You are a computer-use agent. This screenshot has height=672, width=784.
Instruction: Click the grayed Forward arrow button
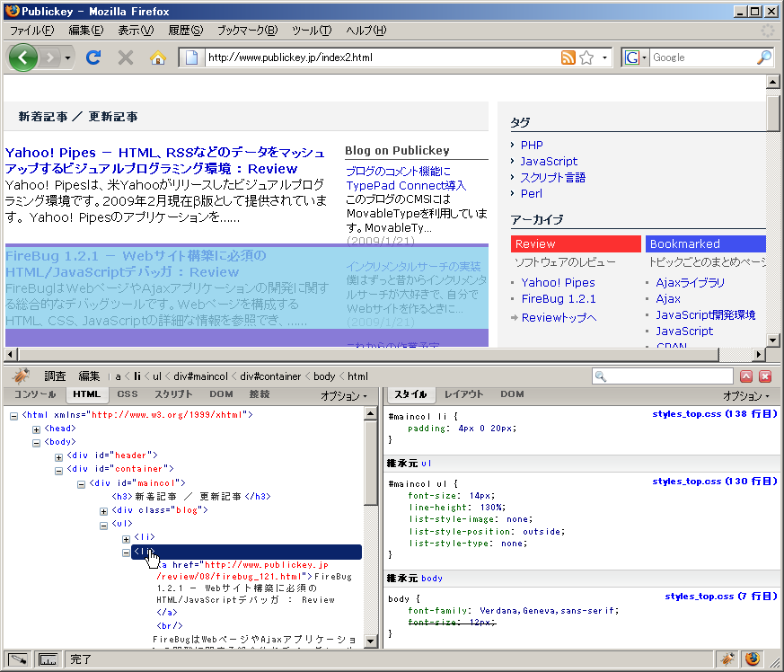(x=49, y=57)
